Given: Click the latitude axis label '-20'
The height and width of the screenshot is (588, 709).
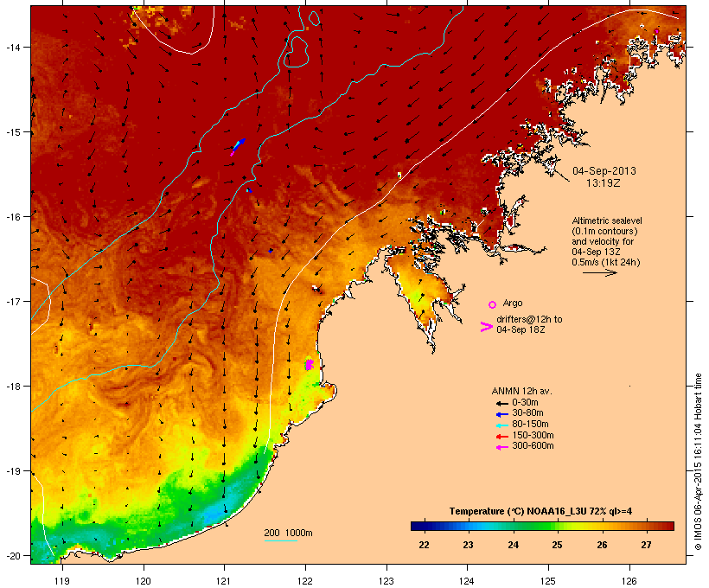Looking at the screenshot, I should pyautogui.click(x=13, y=556).
